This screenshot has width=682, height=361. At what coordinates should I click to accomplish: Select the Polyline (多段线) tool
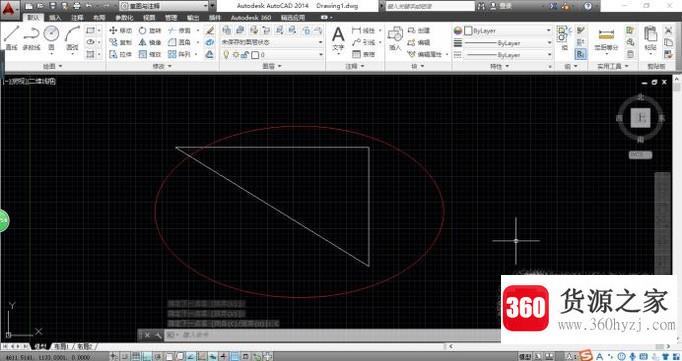(31, 37)
